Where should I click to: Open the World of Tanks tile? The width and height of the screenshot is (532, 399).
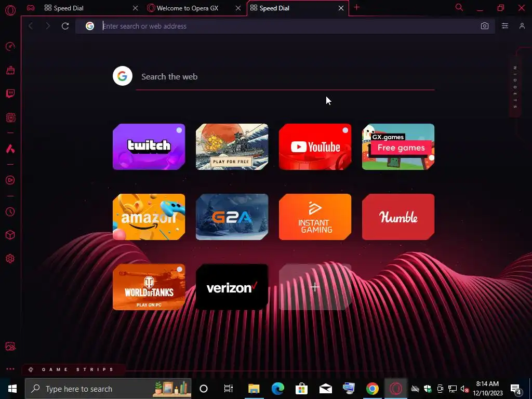[x=149, y=287]
